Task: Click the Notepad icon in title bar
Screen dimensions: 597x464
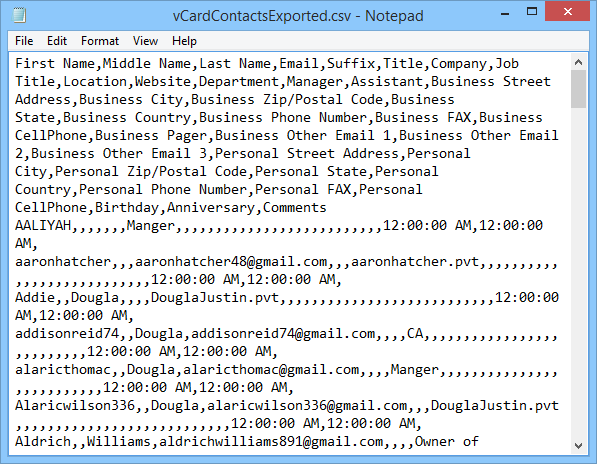Action: coord(19,15)
